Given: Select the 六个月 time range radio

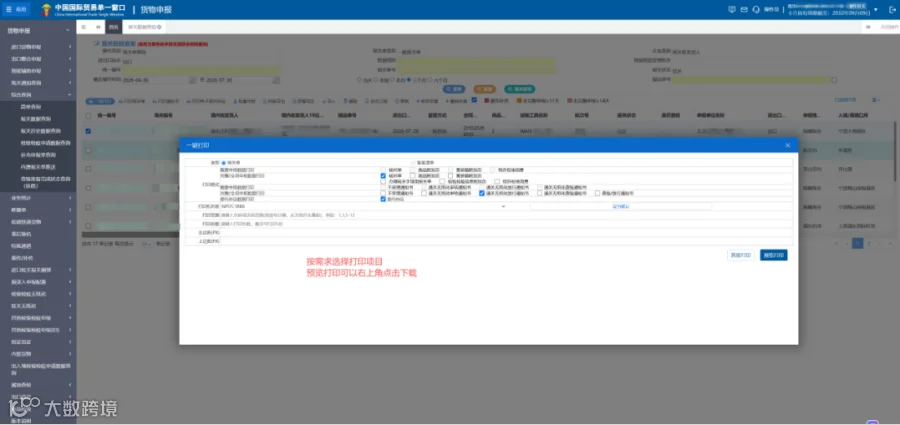Looking at the screenshot, I should click(x=429, y=80).
